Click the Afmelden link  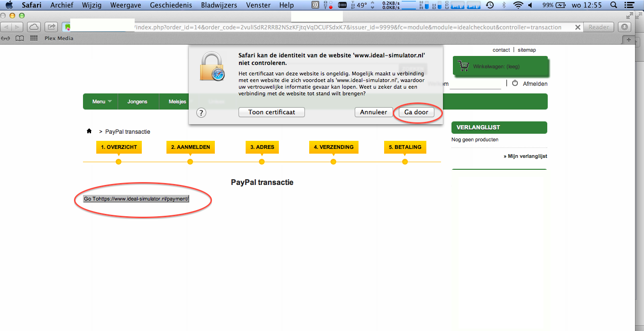tap(535, 83)
